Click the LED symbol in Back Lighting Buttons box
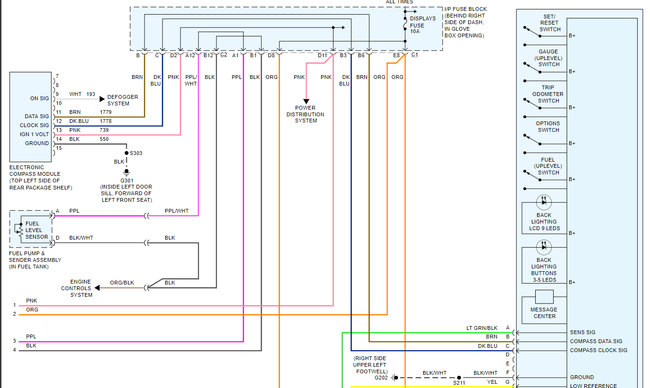This screenshot has height=388, width=650. [543, 247]
